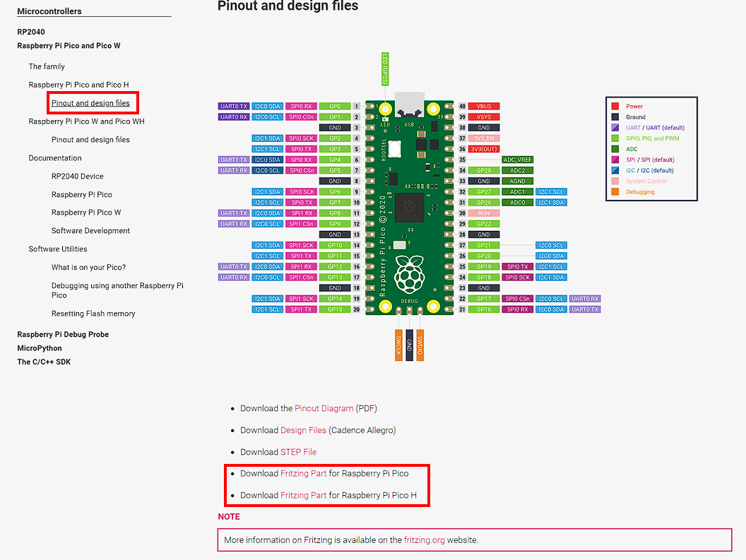Click the red Power legend swatch

pyautogui.click(x=615, y=107)
